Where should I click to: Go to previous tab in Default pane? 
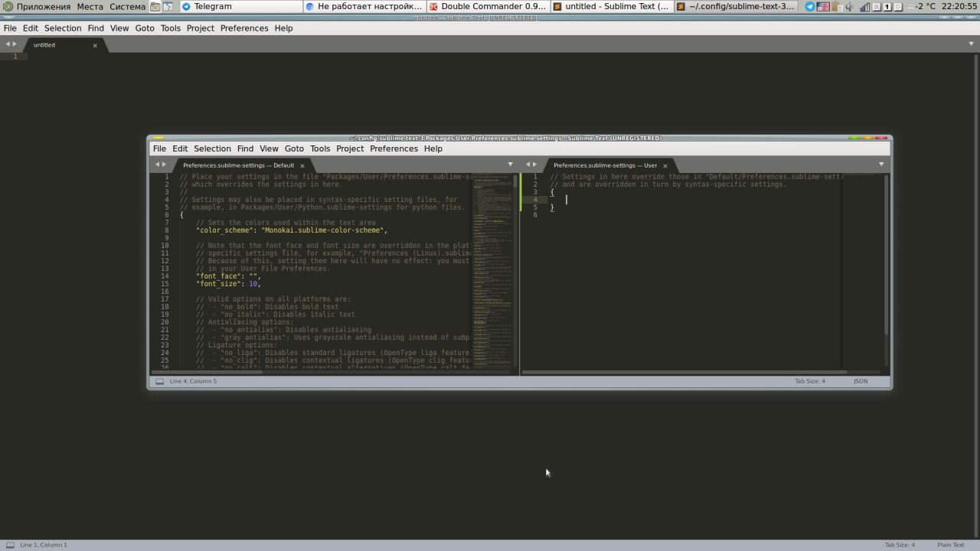pos(157,165)
